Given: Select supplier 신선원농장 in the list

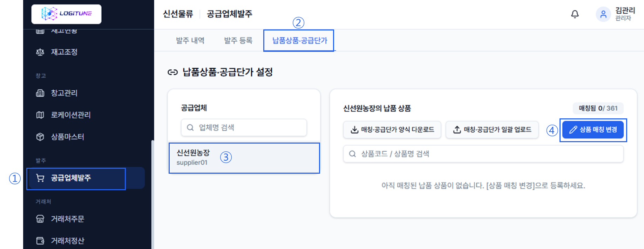Looking at the screenshot, I should click(x=244, y=158).
